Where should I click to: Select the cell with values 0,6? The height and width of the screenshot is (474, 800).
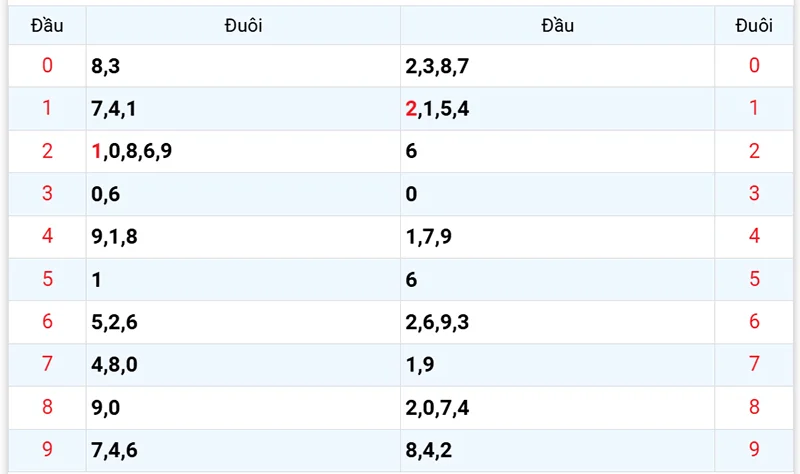(105, 195)
